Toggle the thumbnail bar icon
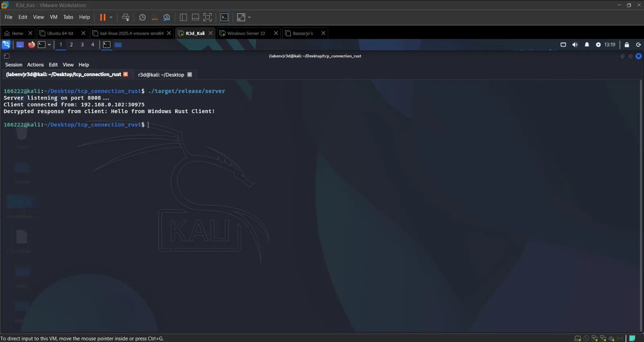The width and height of the screenshot is (644, 342). click(x=196, y=17)
